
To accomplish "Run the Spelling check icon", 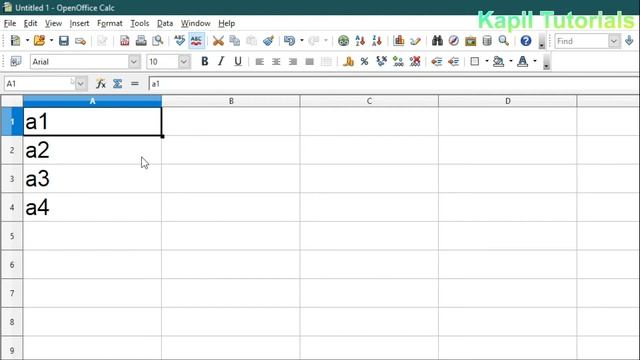I will [180, 41].
